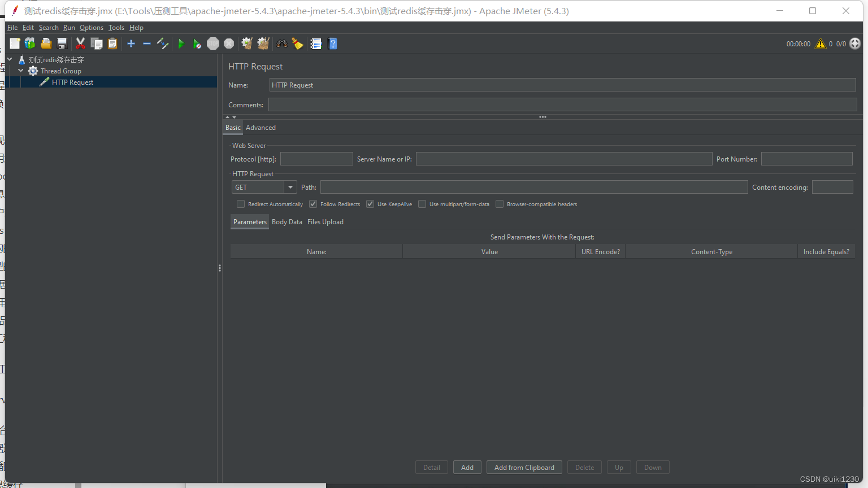Click the Help question mark icon

pyautogui.click(x=332, y=43)
